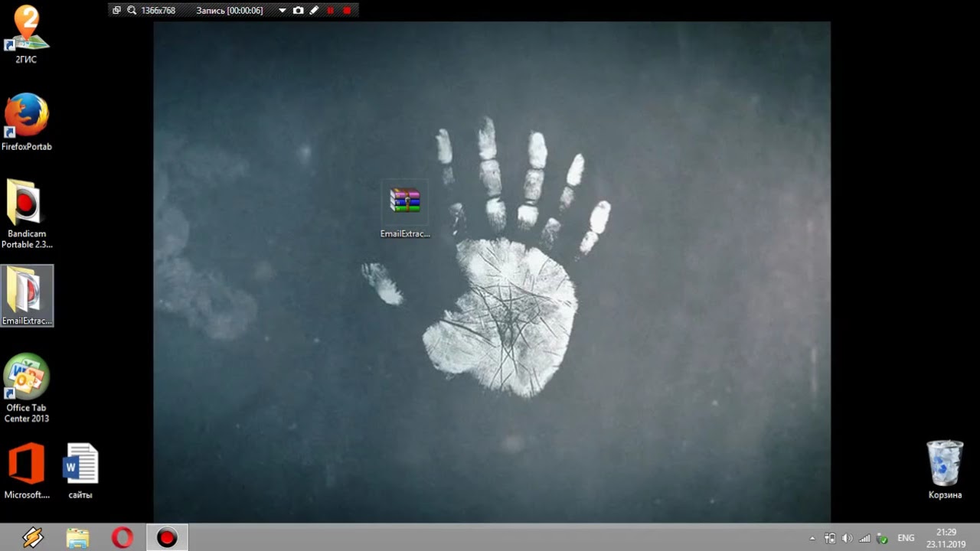Screen dimensions: 980x551
Task: Open the recording bar dropdown arrow
Action: [282, 11]
